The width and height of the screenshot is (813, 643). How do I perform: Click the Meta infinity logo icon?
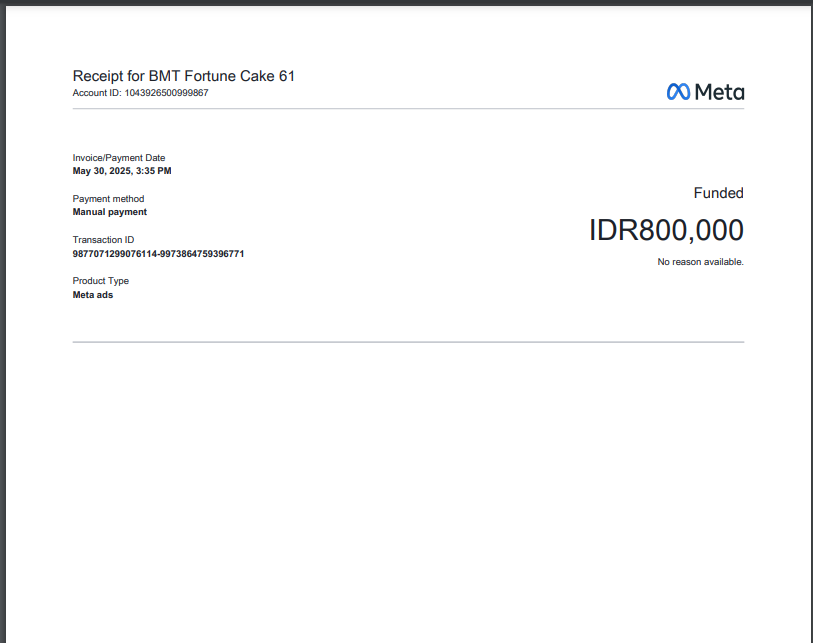(x=678, y=92)
